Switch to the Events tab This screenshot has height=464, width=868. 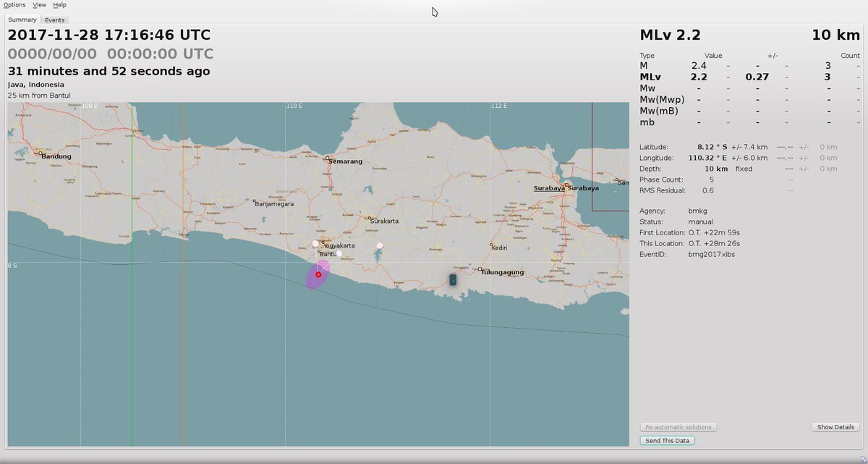click(55, 20)
